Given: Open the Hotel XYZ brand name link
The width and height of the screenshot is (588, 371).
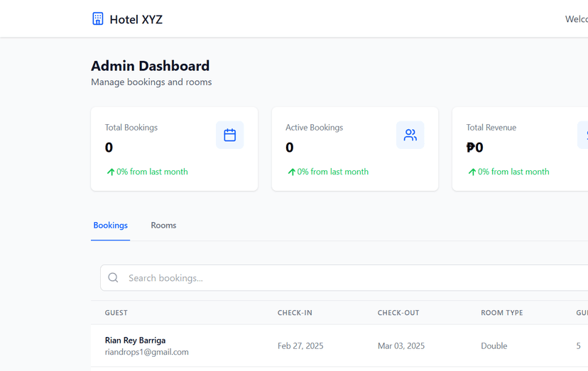Looking at the screenshot, I should tap(136, 20).
